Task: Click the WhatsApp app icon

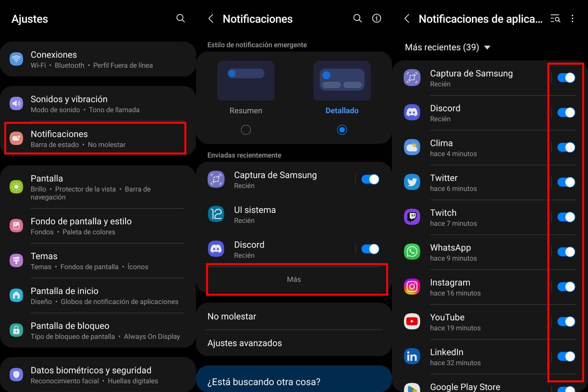Action: tap(412, 252)
